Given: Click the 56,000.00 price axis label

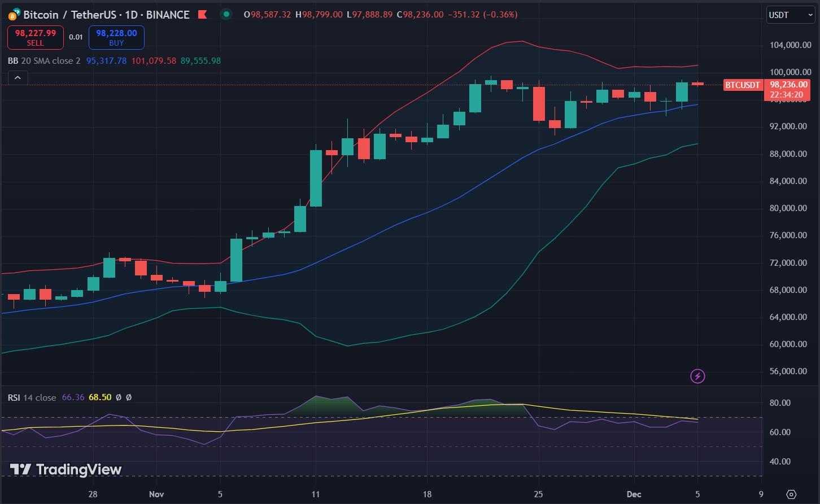Looking at the screenshot, I should tap(789, 371).
